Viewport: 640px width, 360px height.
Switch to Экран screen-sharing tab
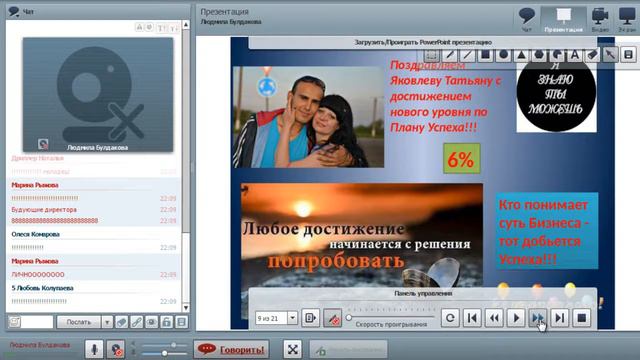pos(627,19)
